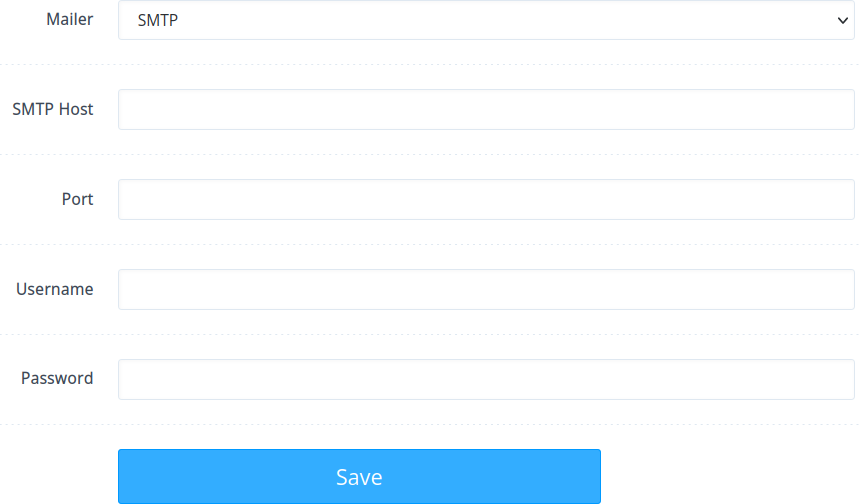Image resolution: width=859 pixels, height=504 pixels.
Task: Click the white Save text on button
Action: tap(359, 477)
